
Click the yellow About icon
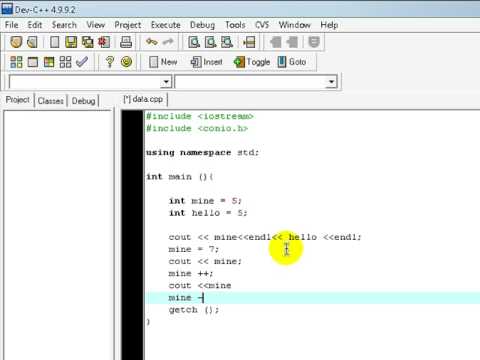tap(126, 62)
